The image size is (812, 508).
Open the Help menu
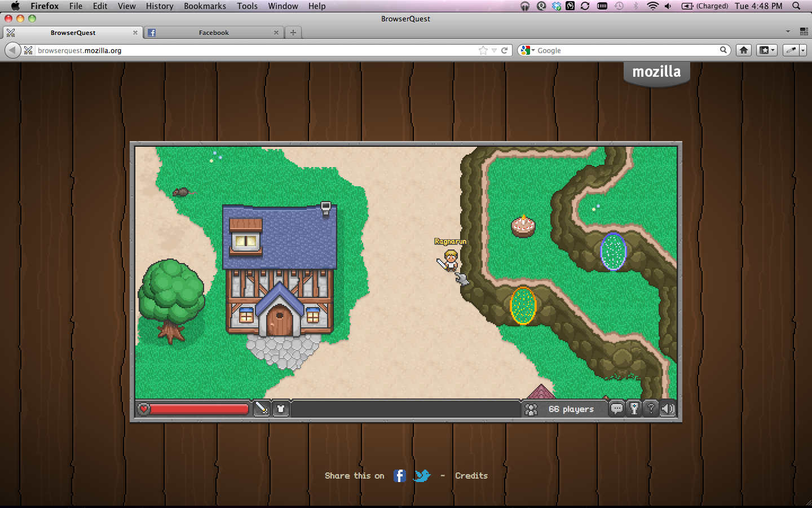(x=317, y=6)
